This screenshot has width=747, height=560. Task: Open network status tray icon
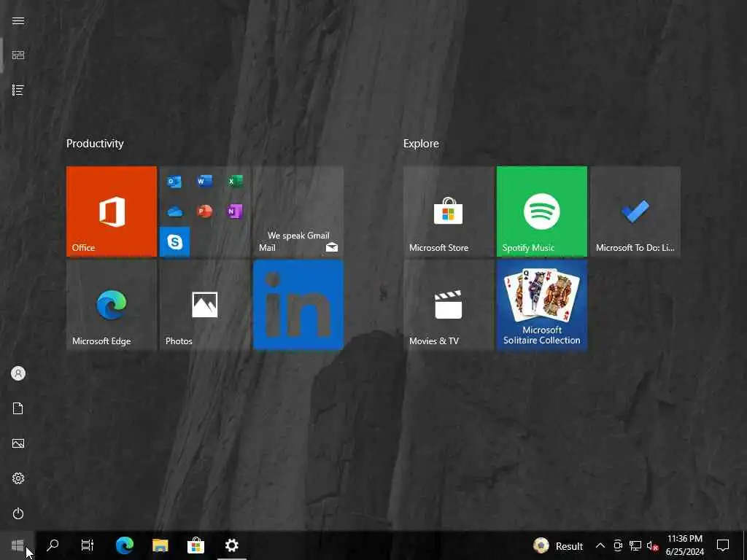[635, 545]
